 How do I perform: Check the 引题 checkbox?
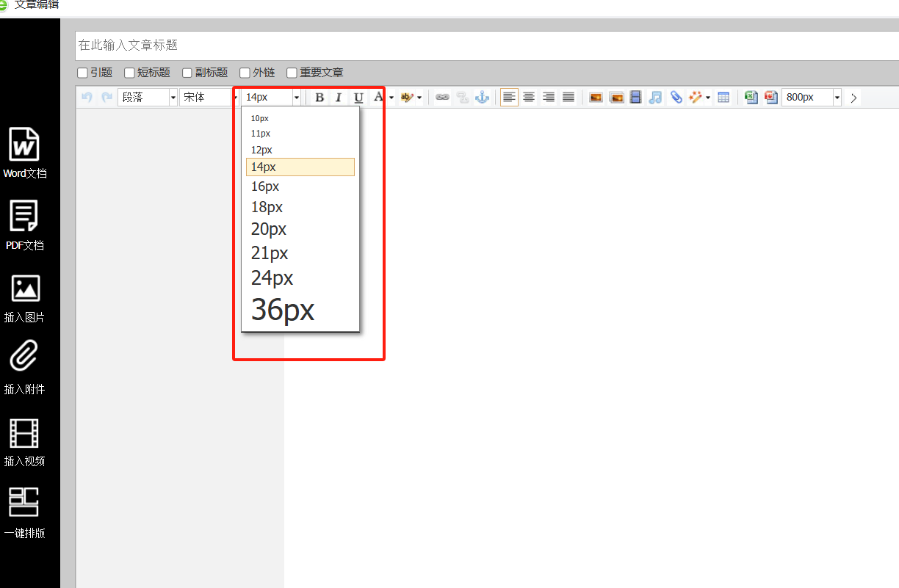coord(83,73)
